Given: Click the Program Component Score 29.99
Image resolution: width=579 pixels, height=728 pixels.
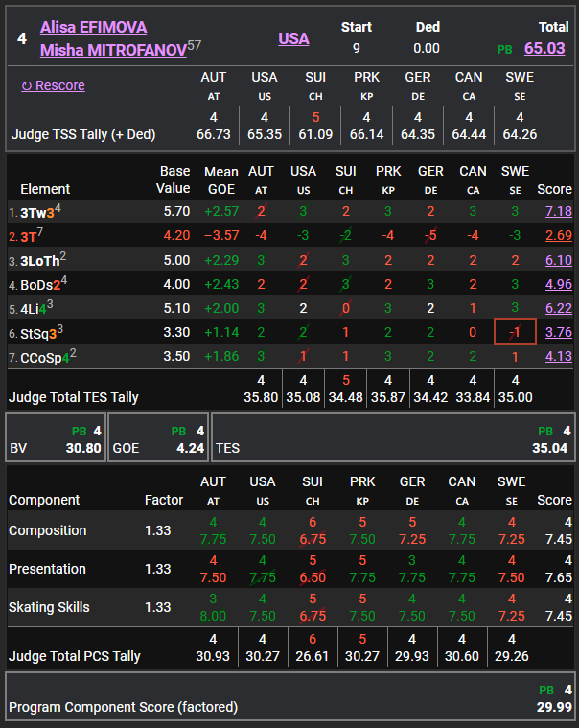Looking at the screenshot, I should click(x=552, y=707).
